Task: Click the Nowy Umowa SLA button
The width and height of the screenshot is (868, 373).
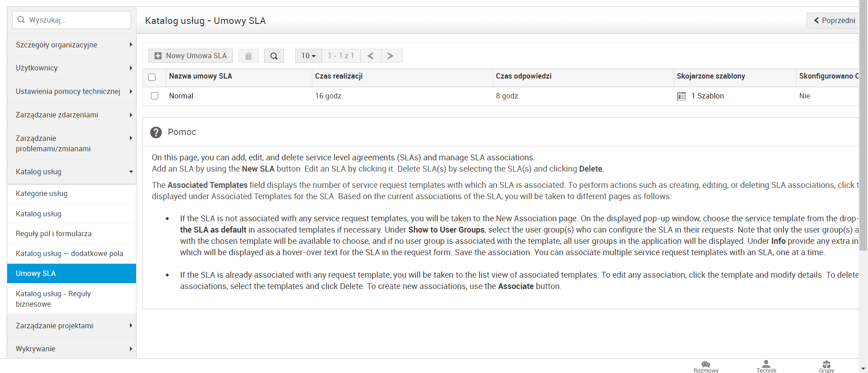Action: coord(190,56)
